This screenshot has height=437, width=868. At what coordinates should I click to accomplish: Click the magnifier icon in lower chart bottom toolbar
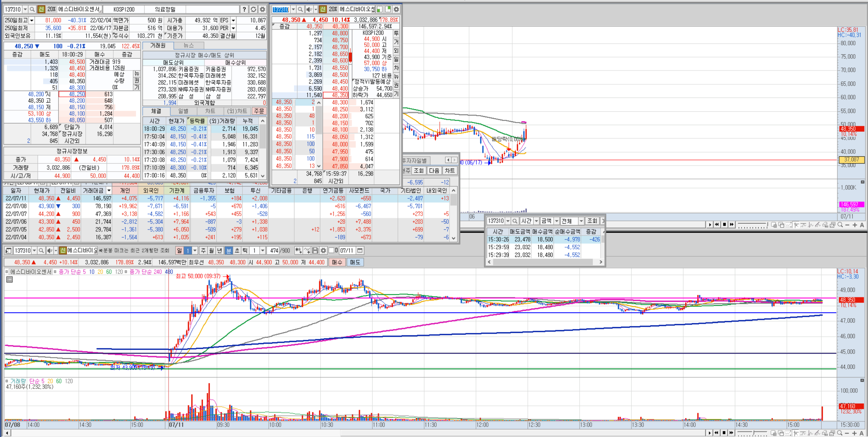[840, 433]
